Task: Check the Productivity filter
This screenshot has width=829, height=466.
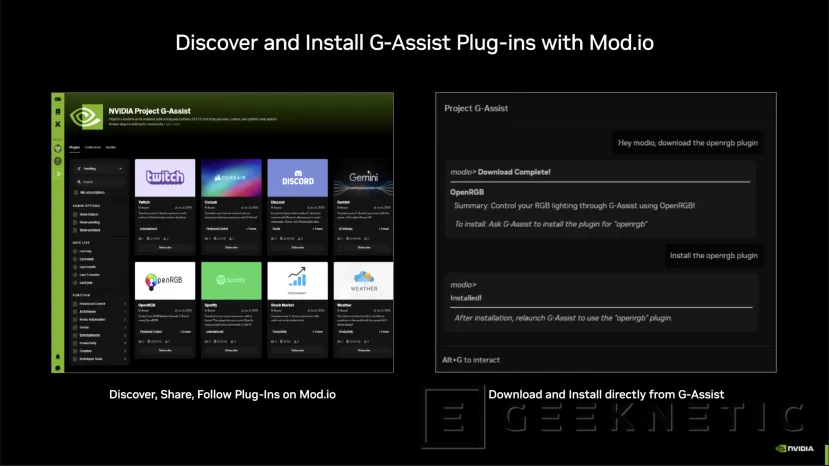Action: pyautogui.click(x=75, y=343)
